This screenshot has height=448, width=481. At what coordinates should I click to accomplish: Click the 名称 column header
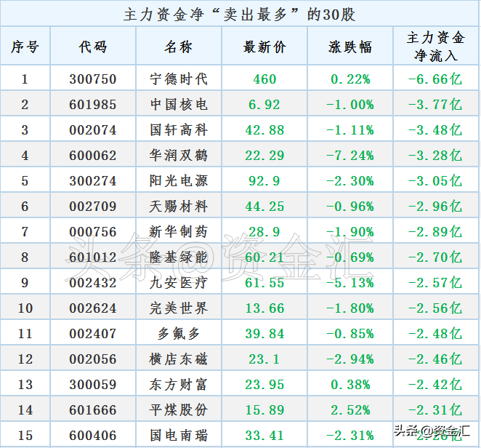tap(179, 47)
